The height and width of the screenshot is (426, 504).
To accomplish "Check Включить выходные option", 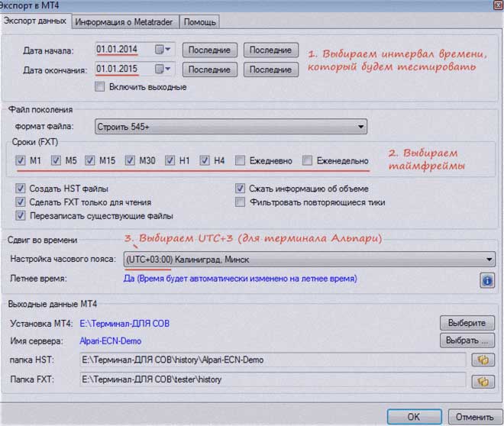I will pyautogui.click(x=99, y=87).
